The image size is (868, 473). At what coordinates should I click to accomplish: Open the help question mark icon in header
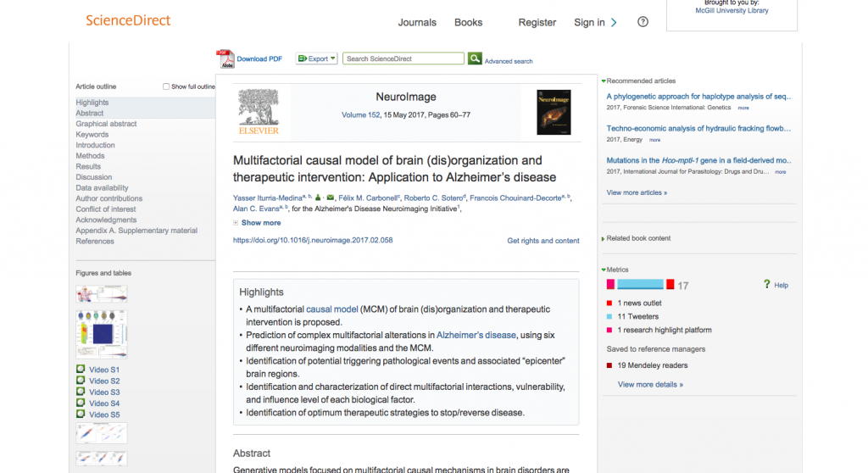coord(643,22)
